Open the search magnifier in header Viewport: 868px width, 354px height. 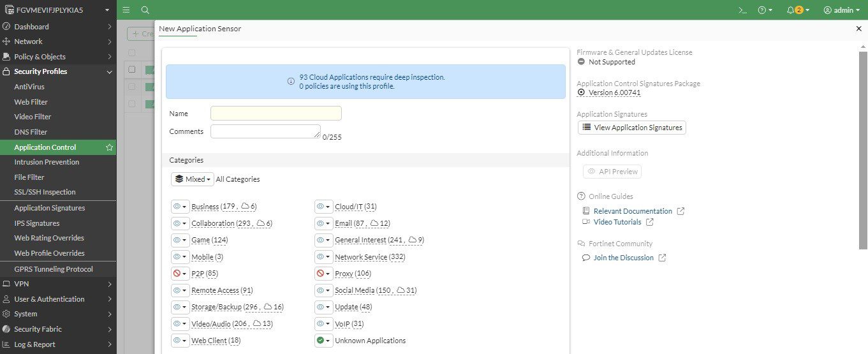coord(145,10)
